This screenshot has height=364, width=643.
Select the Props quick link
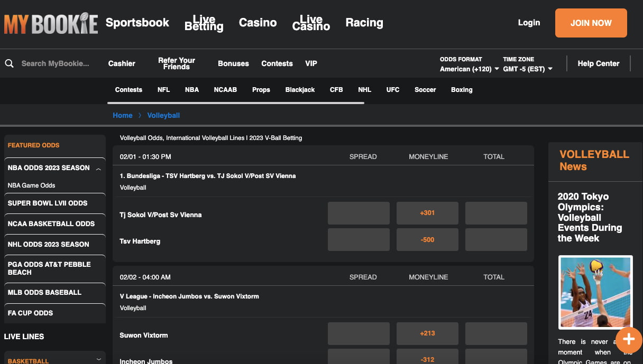point(261,90)
